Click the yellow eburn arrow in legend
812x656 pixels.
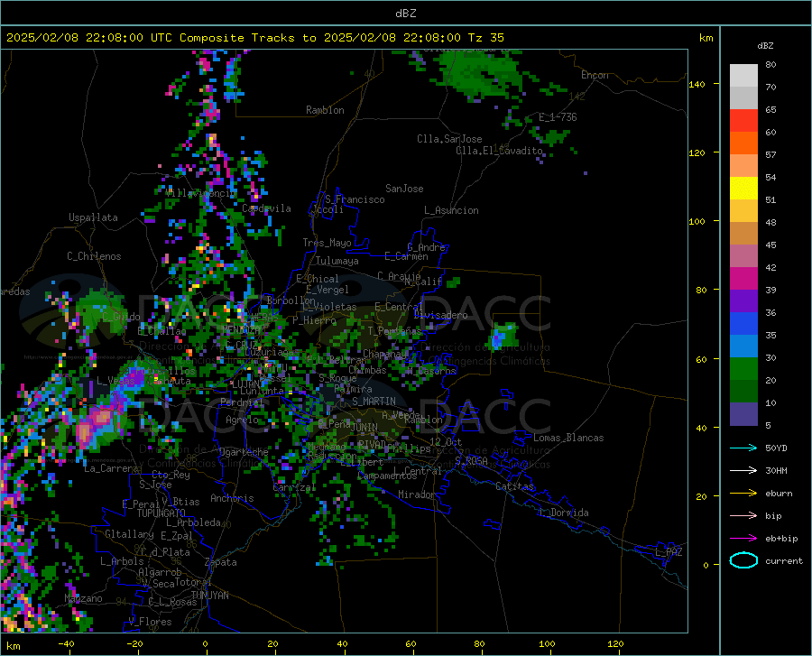coord(743,493)
